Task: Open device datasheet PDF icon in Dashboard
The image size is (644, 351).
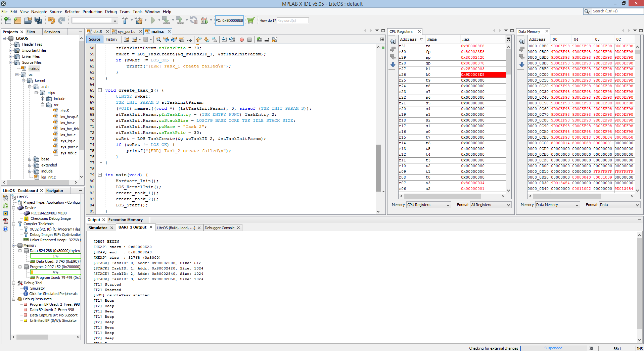Action: point(5,221)
